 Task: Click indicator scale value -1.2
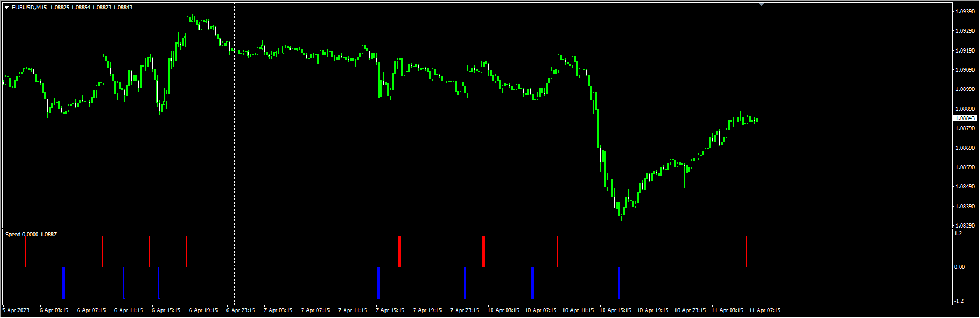[959, 301]
